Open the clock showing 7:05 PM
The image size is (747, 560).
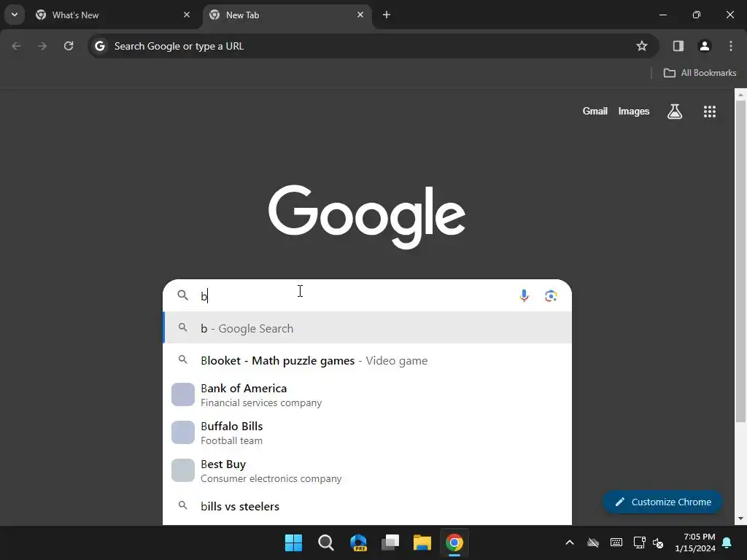[695, 542]
